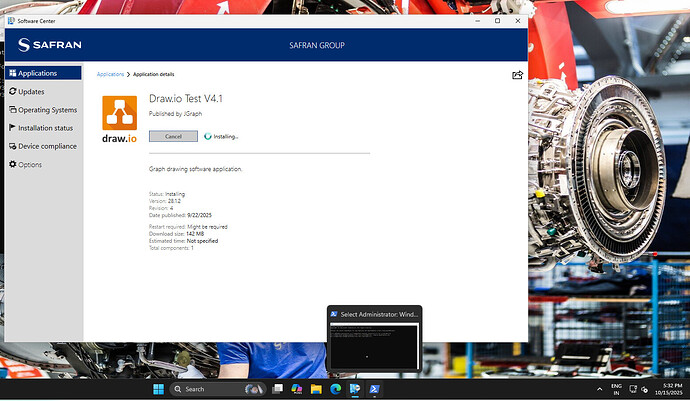The height and width of the screenshot is (401, 690).
Task: Click the Updates refresh icon in sidebar
Action: 12,91
